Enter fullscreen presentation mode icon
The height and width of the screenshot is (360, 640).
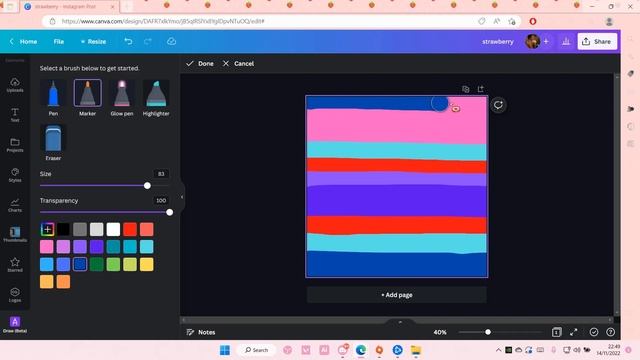pos(573,332)
